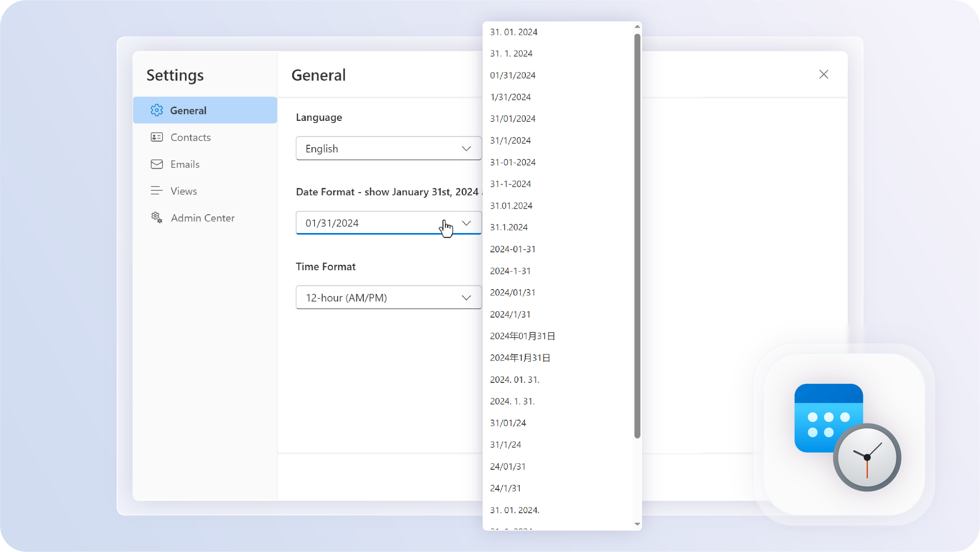Scroll down in date format list
Screen dimensions: 980x552
(x=637, y=526)
